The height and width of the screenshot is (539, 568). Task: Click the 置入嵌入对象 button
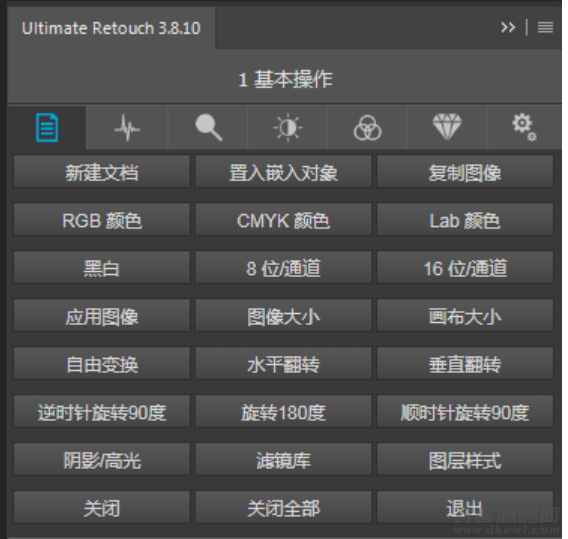[283, 172]
